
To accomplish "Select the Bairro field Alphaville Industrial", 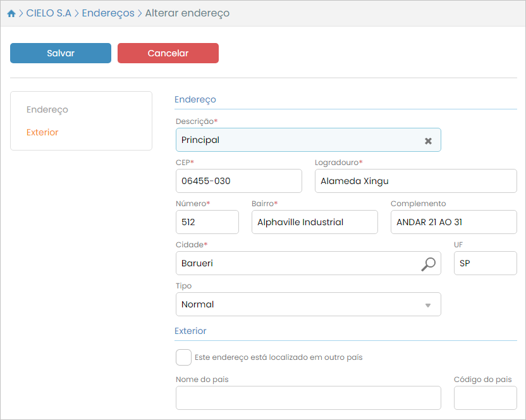I will tap(314, 222).
